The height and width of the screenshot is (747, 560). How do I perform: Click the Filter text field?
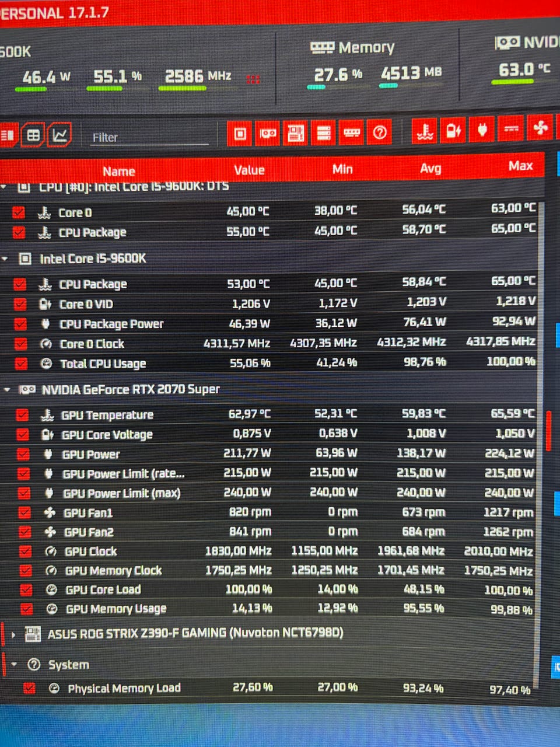pyautogui.click(x=150, y=137)
